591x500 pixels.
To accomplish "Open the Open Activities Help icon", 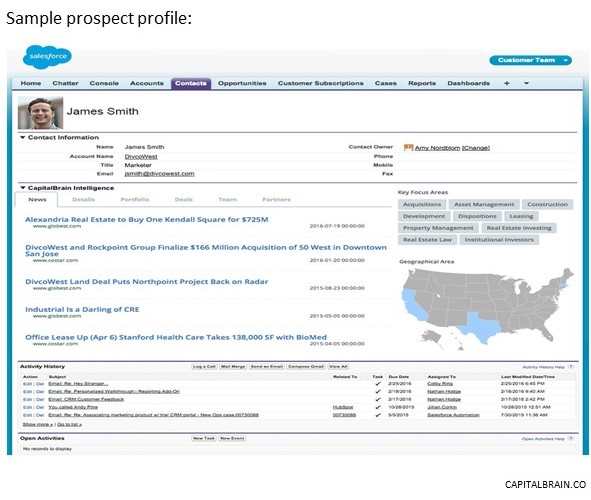I will (571, 439).
